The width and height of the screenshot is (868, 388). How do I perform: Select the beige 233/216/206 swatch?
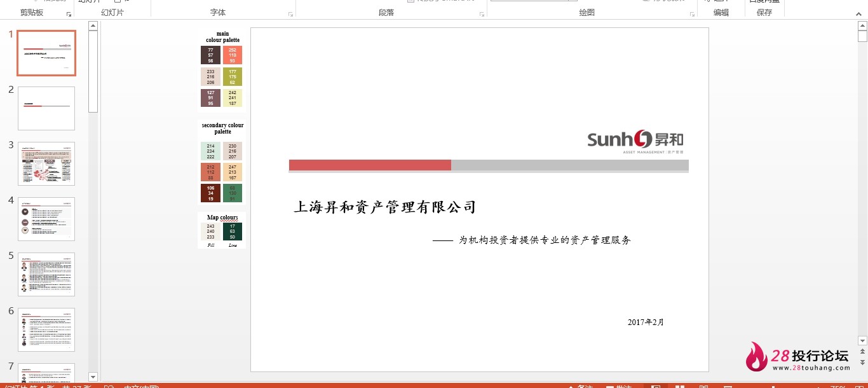[210, 76]
